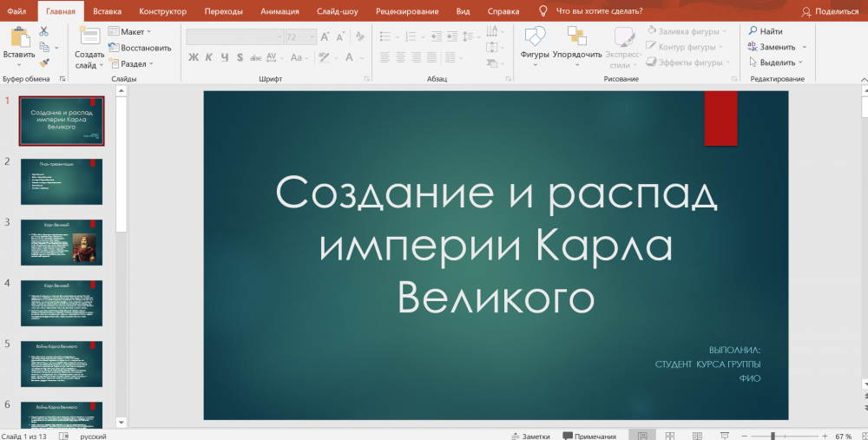This screenshot has width=868, height=440.
Task: Click the Создать слайд icon
Action: (x=89, y=37)
